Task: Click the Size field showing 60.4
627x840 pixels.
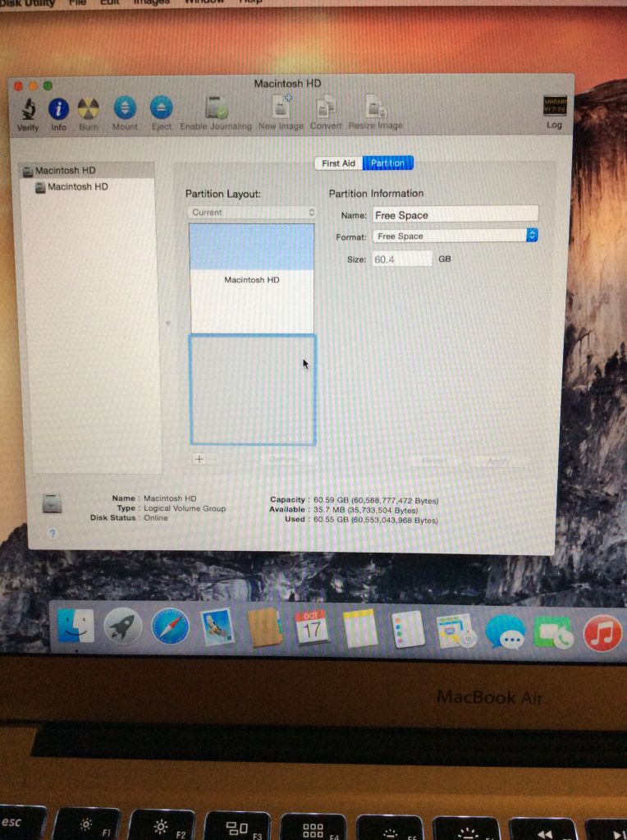Action: [x=402, y=259]
